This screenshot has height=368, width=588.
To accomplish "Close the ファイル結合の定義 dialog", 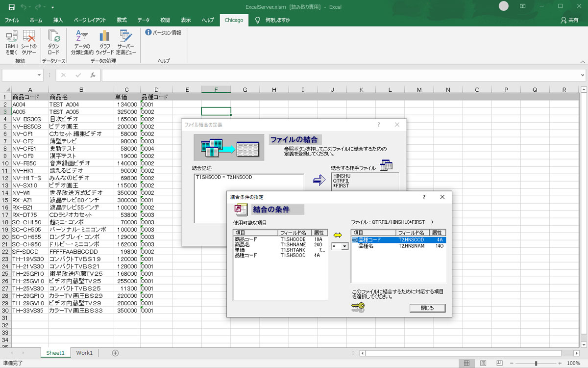I will tap(397, 125).
